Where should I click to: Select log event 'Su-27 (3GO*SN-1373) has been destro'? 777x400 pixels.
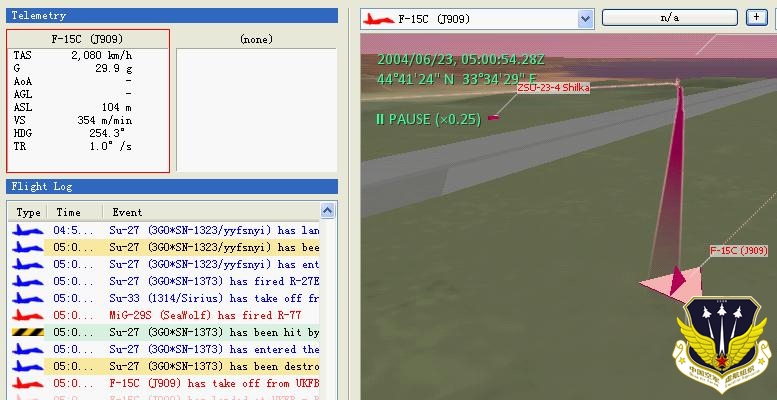point(214,366)
